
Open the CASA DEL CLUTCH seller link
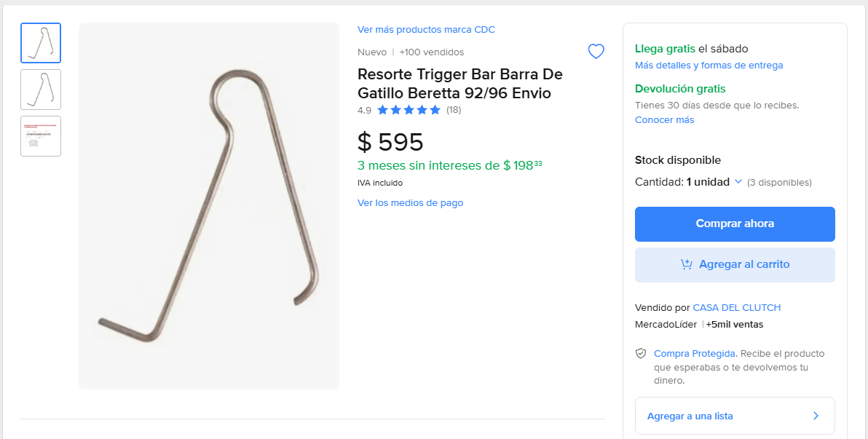tap(736, 307)
